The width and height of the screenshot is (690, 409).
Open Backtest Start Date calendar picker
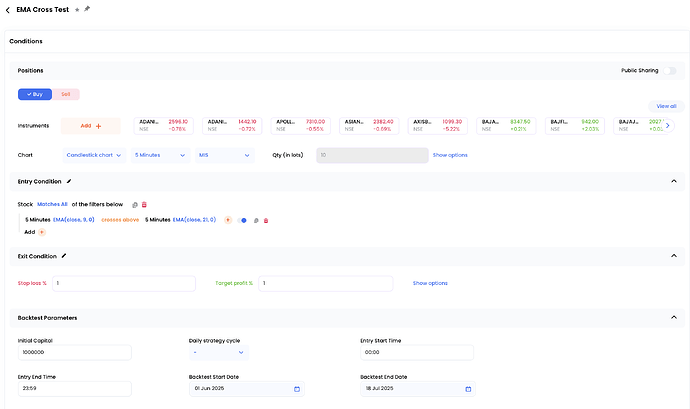click(297, 388)
